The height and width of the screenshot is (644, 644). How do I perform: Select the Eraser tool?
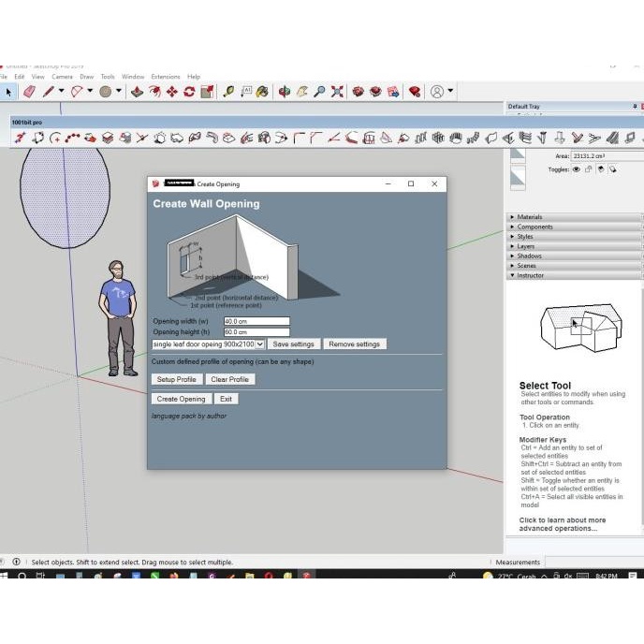point(28,92)
